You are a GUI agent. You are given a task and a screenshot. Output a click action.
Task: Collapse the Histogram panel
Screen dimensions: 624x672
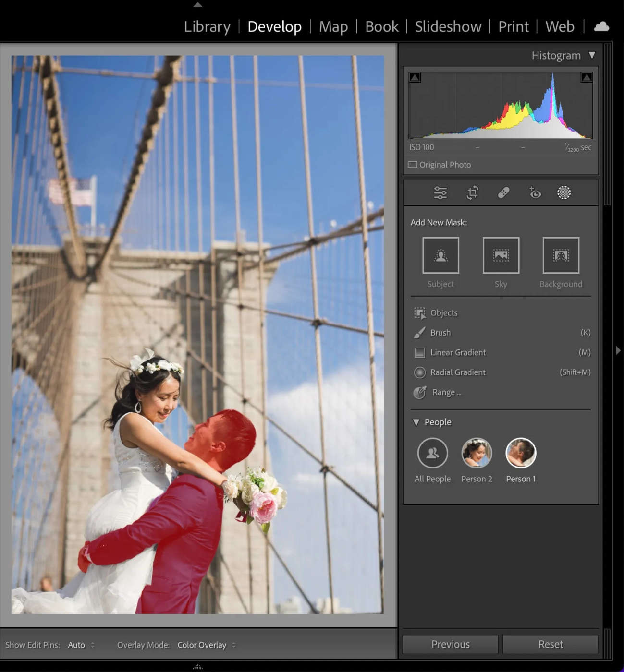591,55
